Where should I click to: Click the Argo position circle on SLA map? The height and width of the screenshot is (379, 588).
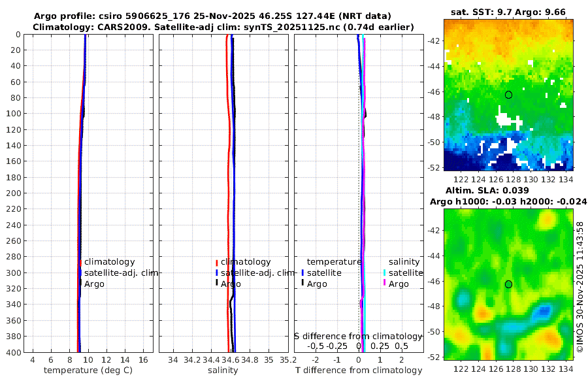tap(508, 284)
